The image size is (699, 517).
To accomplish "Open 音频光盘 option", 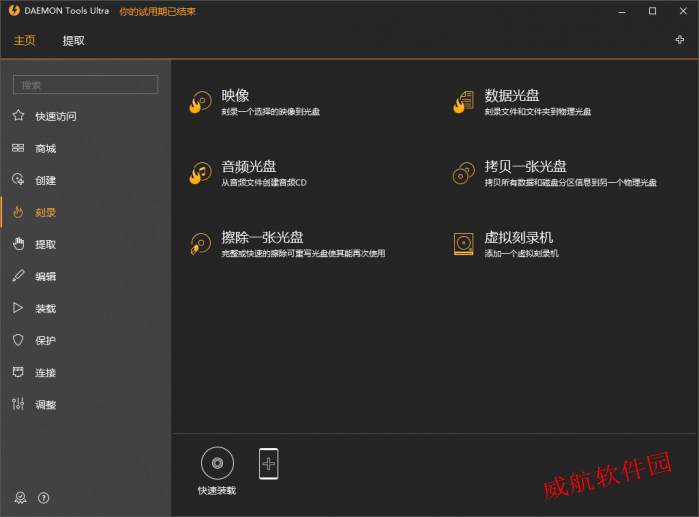I will (249, 166).
